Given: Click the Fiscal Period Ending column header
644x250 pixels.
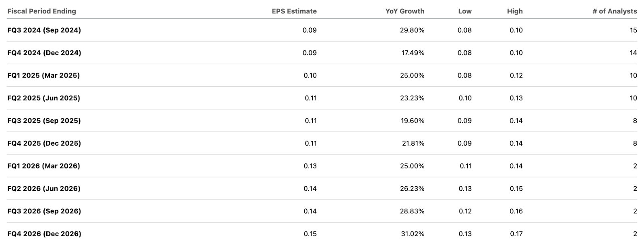Looking at the screenshot, I should coord(41,11).
